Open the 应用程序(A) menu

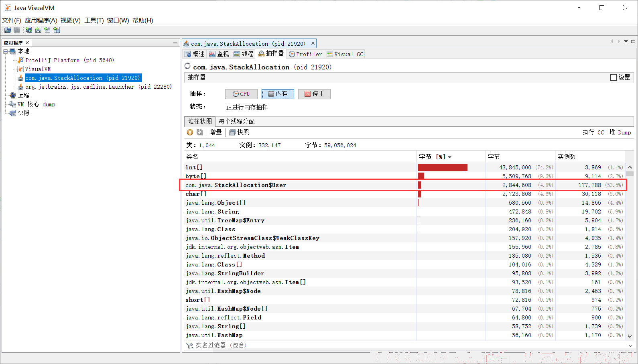pyautogui.click(x=41, y=20)
